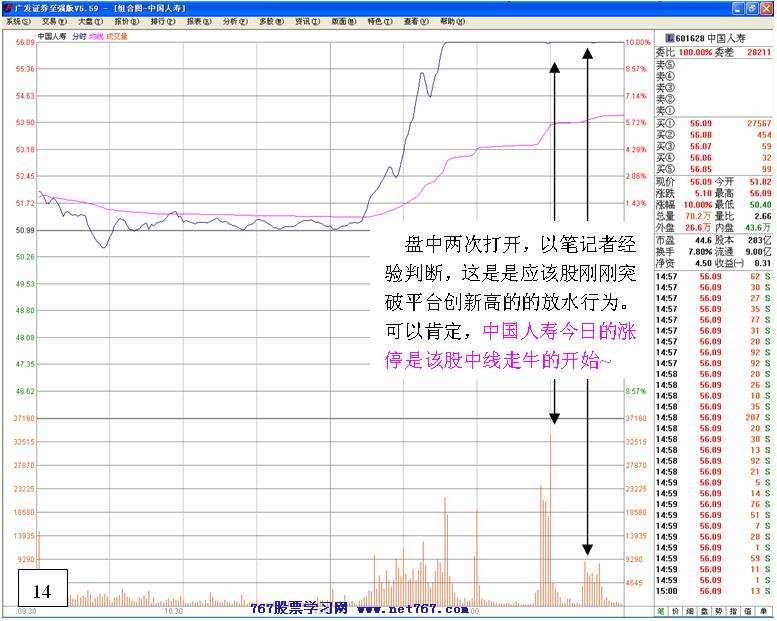
Task: Select the 14:58 tick row with volume 207
Action: [714, 418]
